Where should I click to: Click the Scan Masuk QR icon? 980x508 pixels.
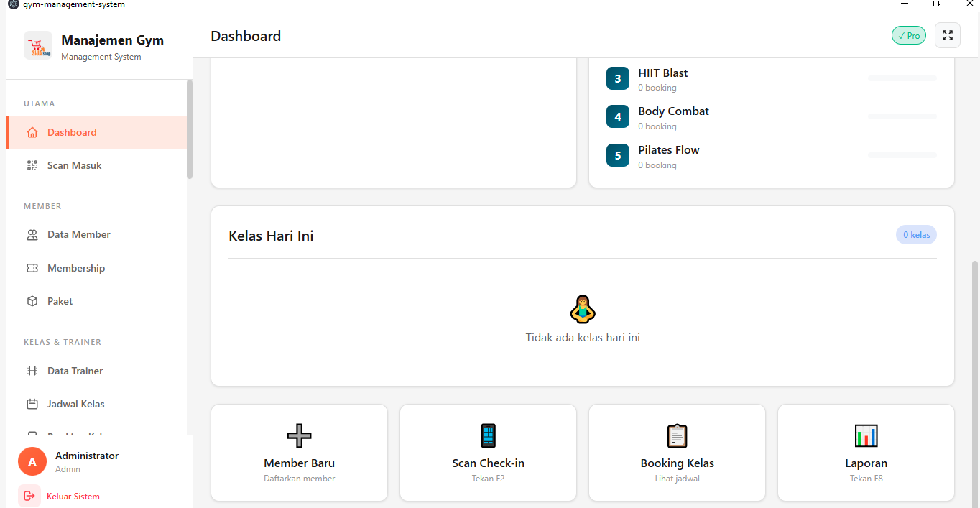click(32, 165)
